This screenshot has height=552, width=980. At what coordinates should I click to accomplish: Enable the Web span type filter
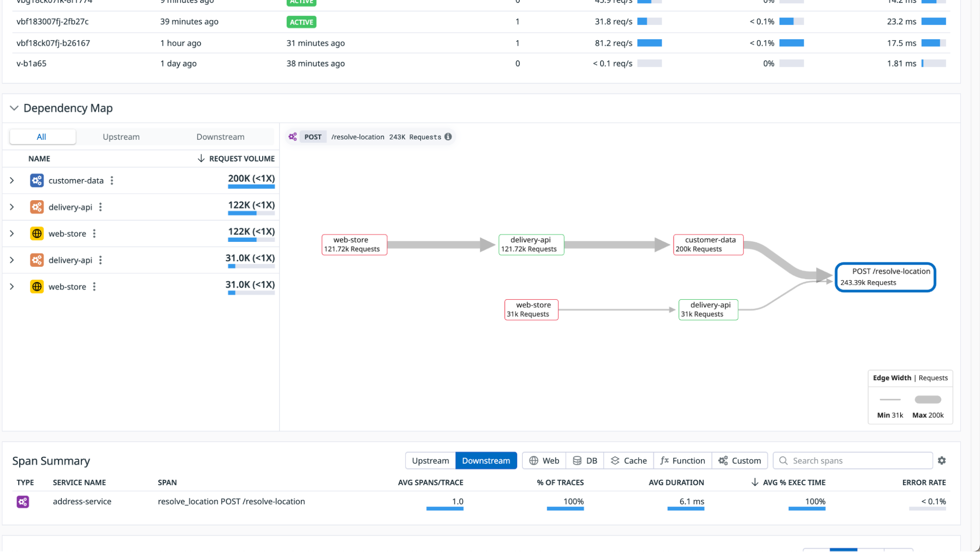coord(534,460)
